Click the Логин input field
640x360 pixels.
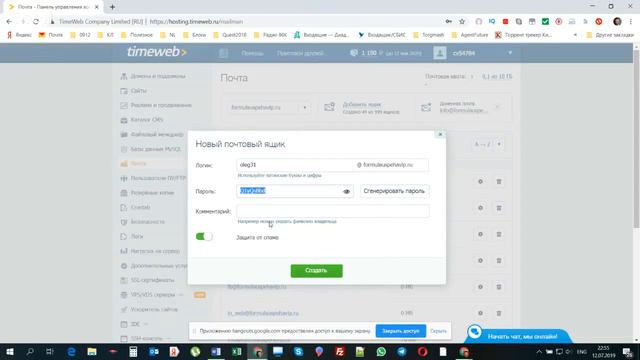(x=294, y=165)
